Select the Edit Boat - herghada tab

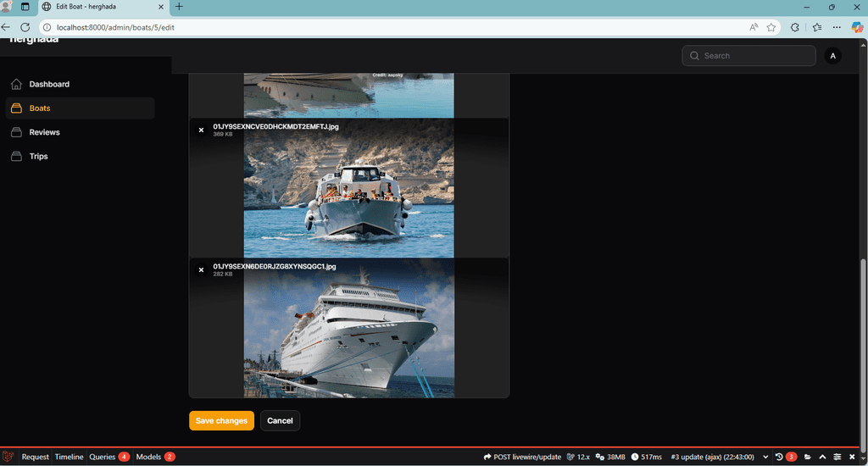click(103, 7)
